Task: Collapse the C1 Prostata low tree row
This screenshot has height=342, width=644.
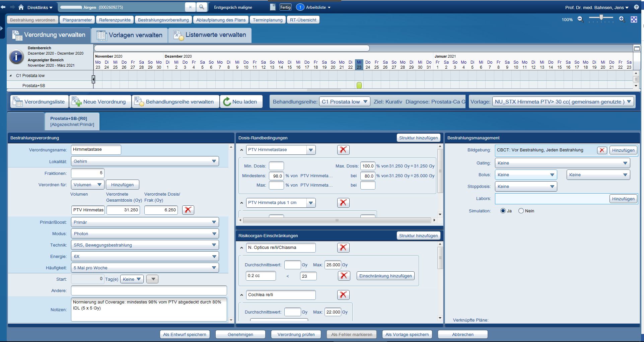Action: 11,76
